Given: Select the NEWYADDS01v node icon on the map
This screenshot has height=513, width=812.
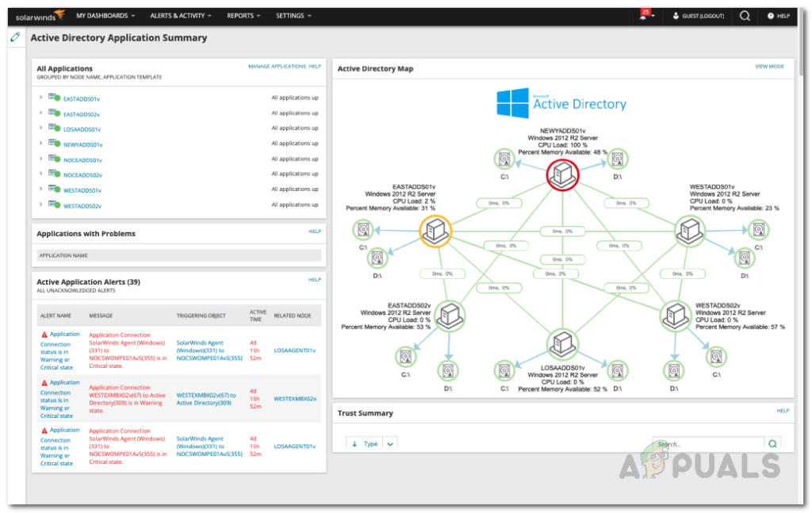Looking at the screenshot, I should pyautogui.click(x=562, y=175).
